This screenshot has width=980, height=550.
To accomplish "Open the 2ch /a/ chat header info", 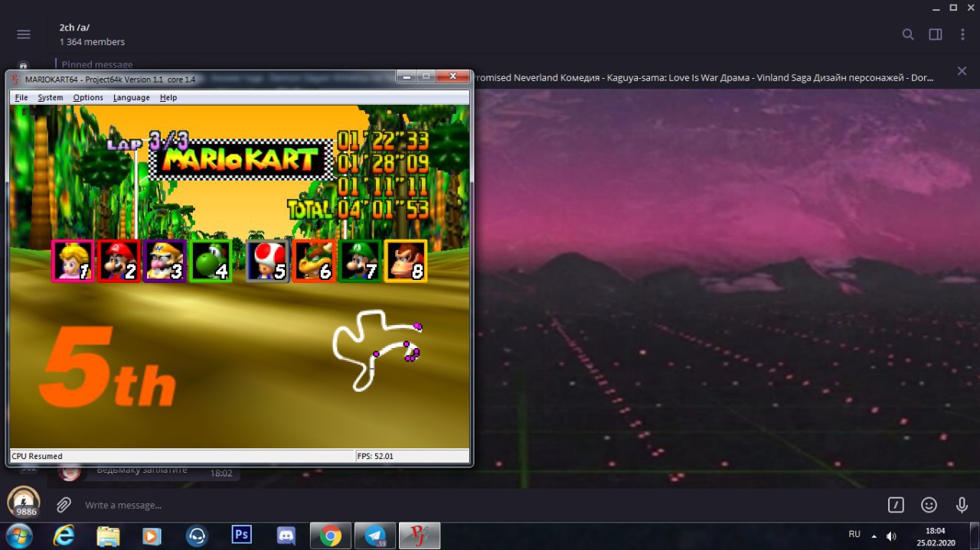I will click(x=92, y=34).
